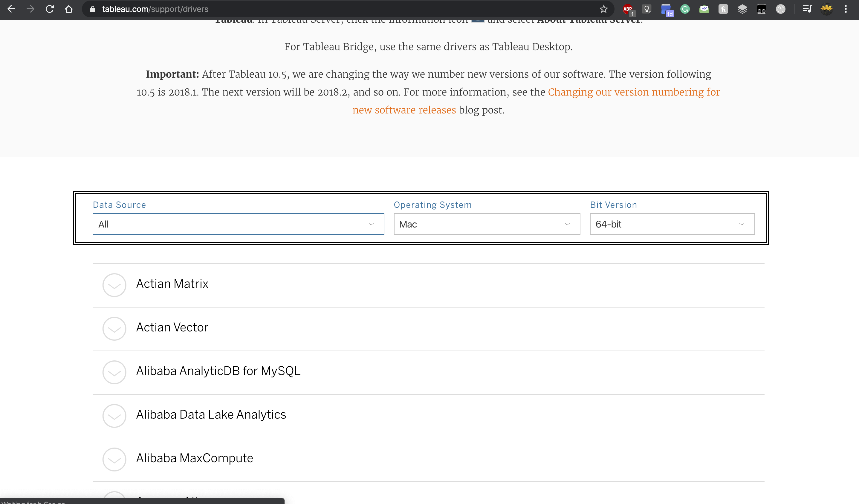Viewport: 859px width, 504px height.
Task: Open the Operating System dropdown showing Mac
Action: (x=486, y=224)
